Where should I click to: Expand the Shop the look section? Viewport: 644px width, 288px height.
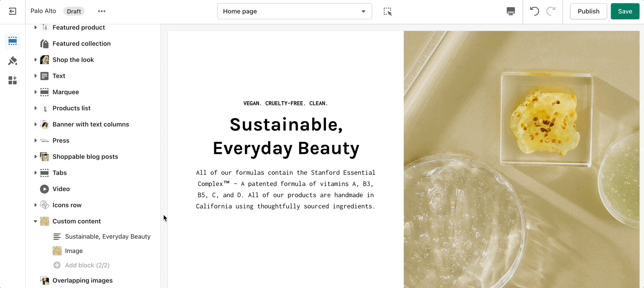click(x=35, y=60)
